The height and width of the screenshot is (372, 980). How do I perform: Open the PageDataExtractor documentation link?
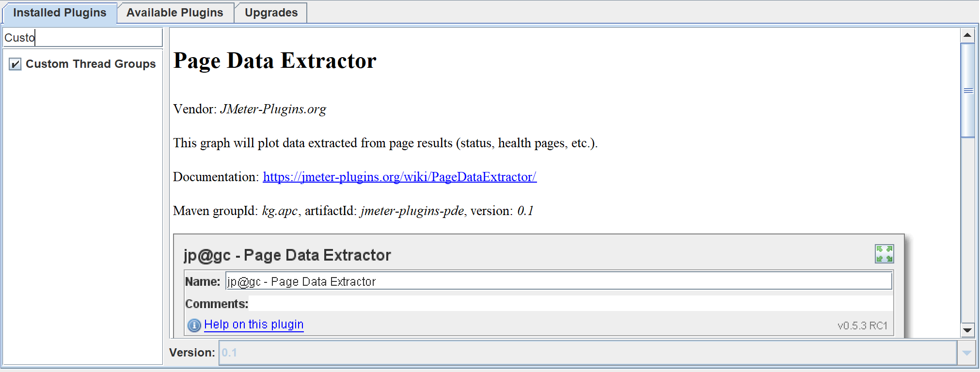399,177
